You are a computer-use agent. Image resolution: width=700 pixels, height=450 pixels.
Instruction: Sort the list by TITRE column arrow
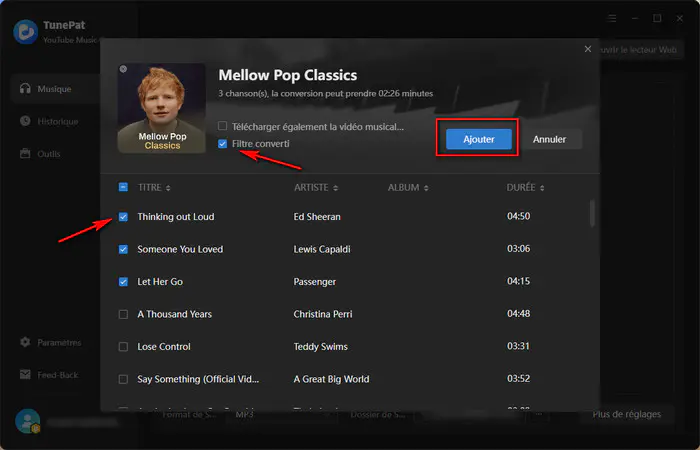coord(168,188)
